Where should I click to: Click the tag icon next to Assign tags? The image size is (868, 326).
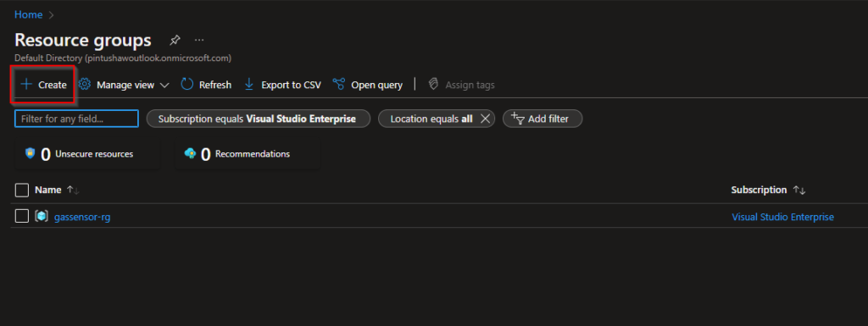point(433,85)
